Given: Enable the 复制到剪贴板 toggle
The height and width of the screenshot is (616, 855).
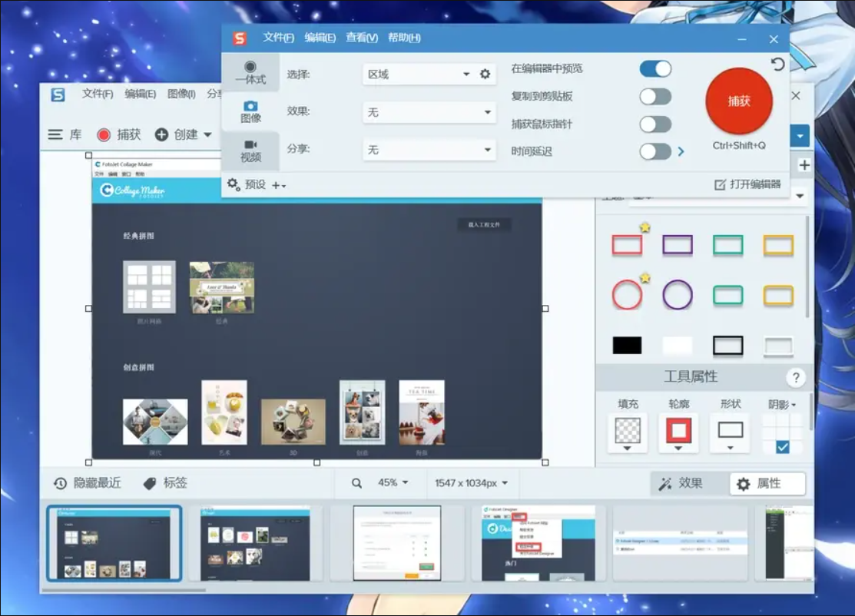Looking at the screenshot, I should 655,97.
